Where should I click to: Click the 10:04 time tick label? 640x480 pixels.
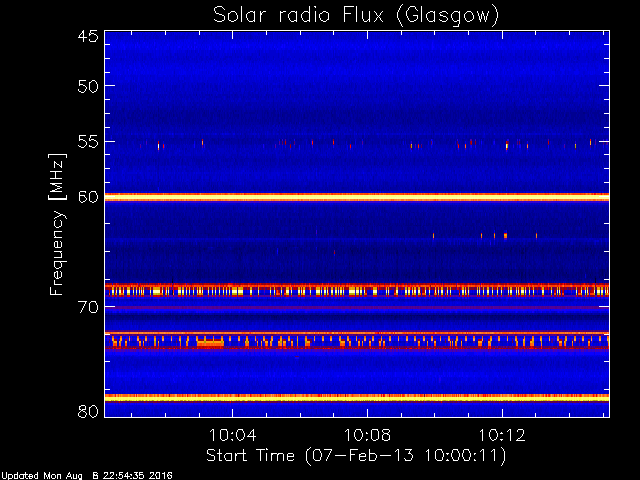tap(232, 435)
